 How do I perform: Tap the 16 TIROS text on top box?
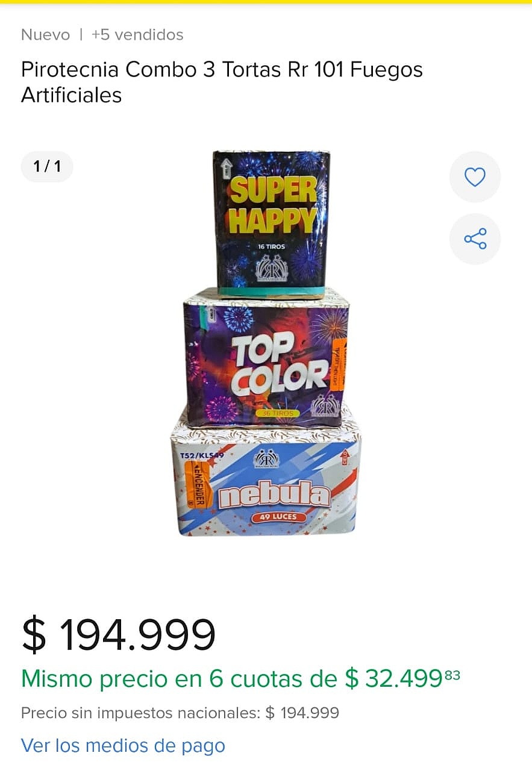271,247
